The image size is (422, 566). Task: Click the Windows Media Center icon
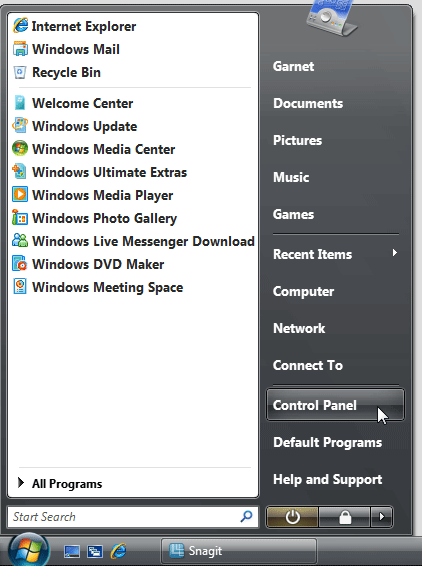coord(20,149)
